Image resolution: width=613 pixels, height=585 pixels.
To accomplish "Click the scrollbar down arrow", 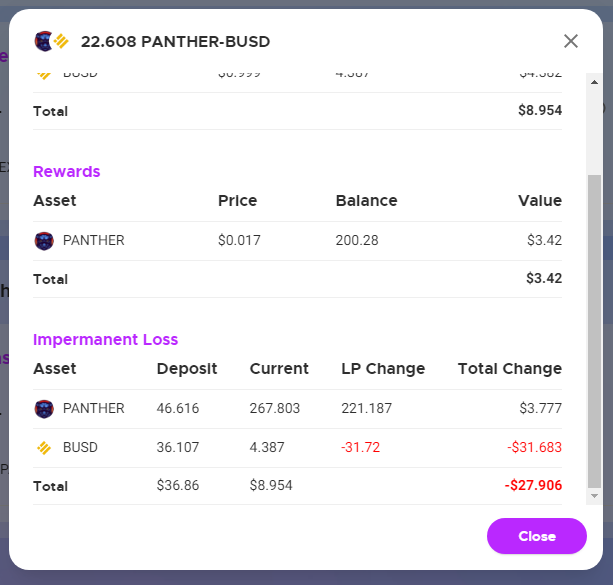I will pos(594,496).
